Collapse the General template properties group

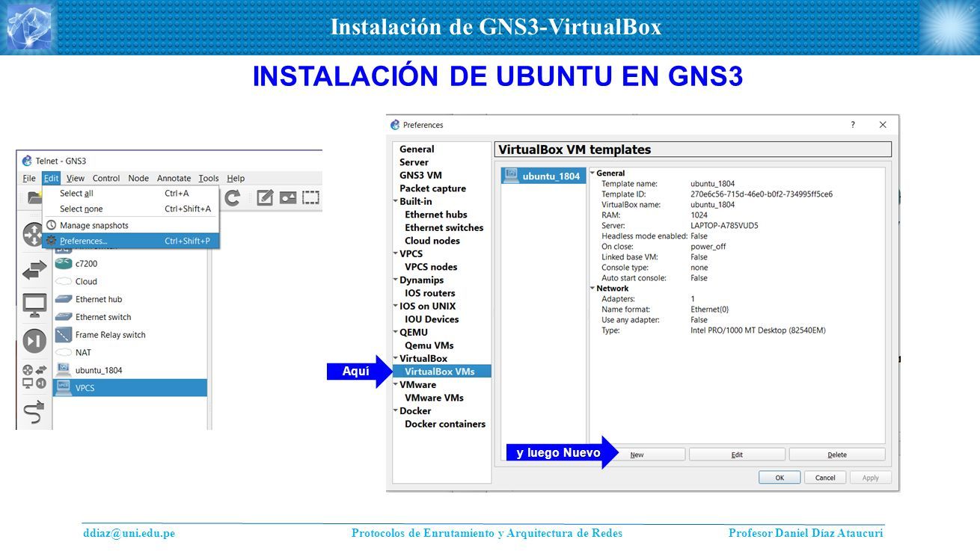click(x=592, y=173)
